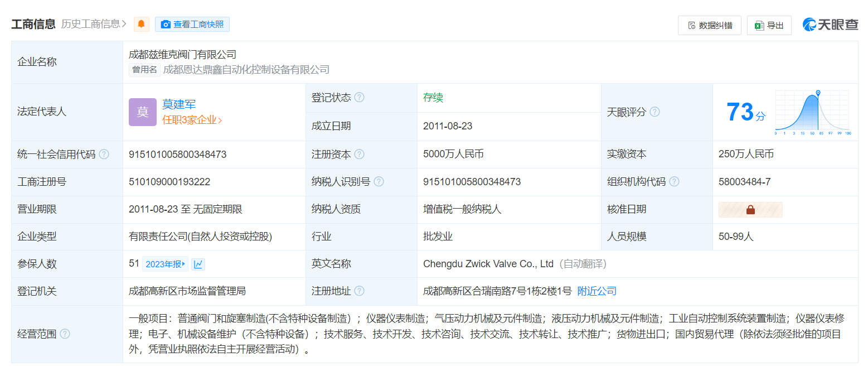Click 工商信息 section heading
The image size is (868, 376).
(x=33, y=24)
